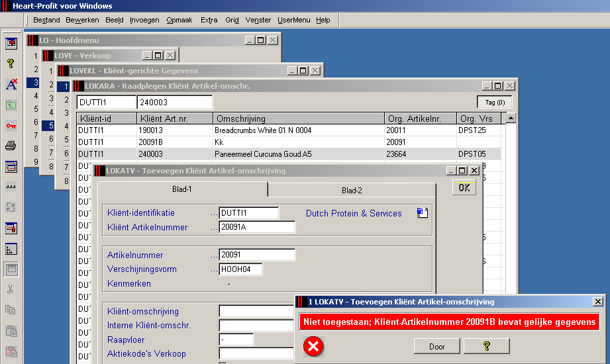Click the Kliënt Art.nr. column header
610x364 pixels.
175,118
